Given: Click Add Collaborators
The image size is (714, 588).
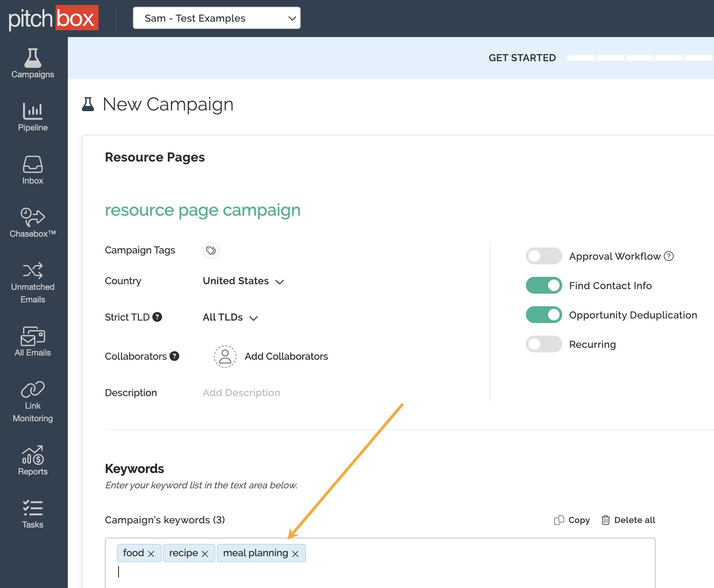Looking at the screenshot, I should [x=286, y=356].
